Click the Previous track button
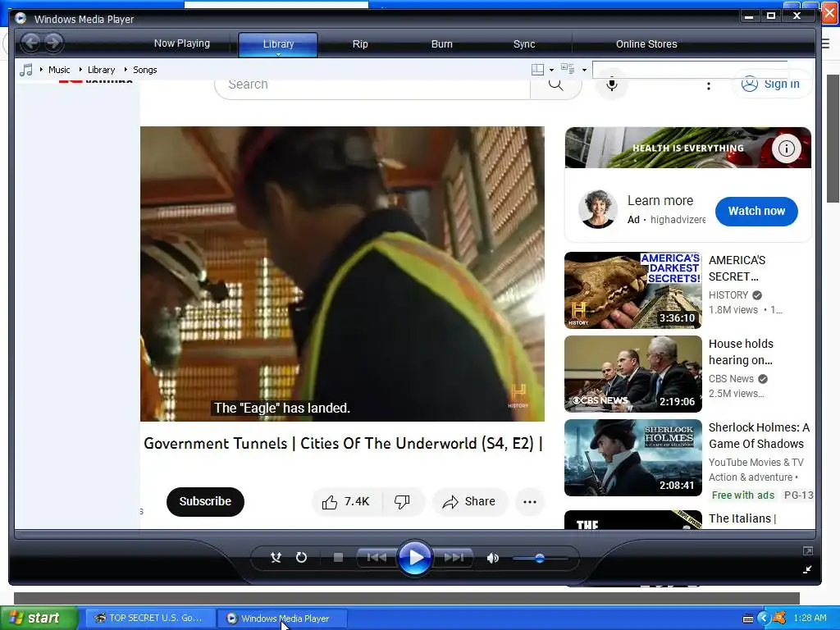The width and height of the screenshot is (840, 630). [377, 558]
